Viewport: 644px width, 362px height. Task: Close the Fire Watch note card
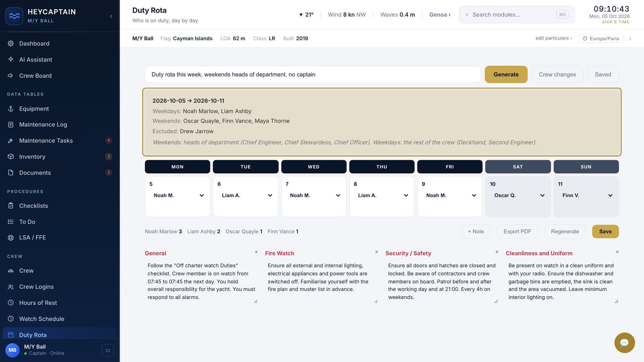coord(376,252)
